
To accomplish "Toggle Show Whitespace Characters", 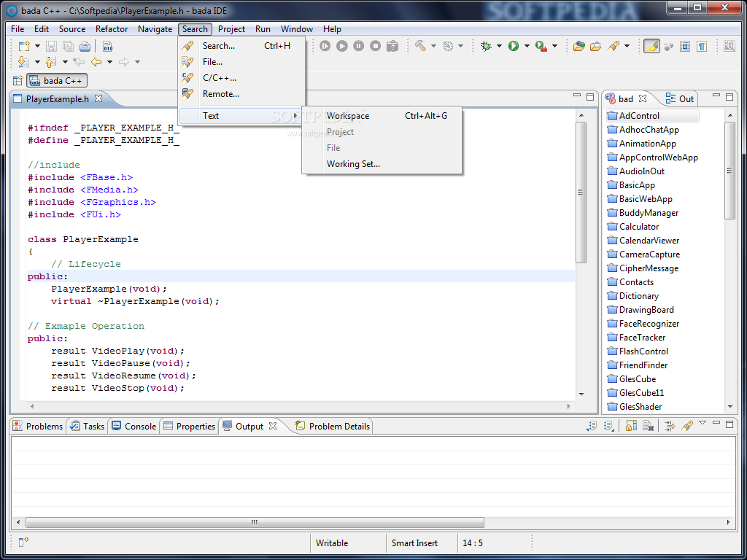I will coord(702,46).
